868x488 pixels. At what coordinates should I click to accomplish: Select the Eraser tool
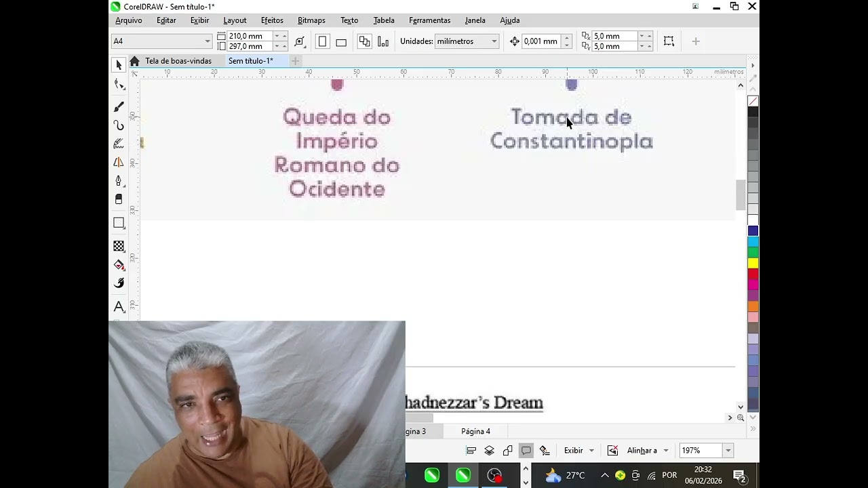click(x=119, y=199)
